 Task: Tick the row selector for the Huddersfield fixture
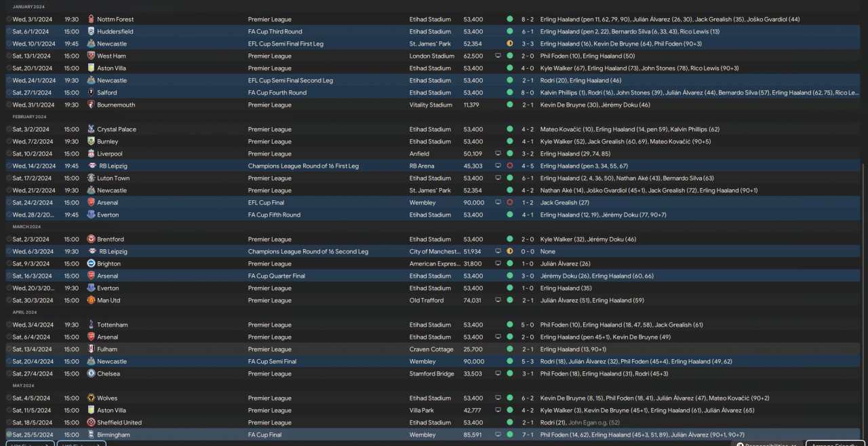pos(9,32)
